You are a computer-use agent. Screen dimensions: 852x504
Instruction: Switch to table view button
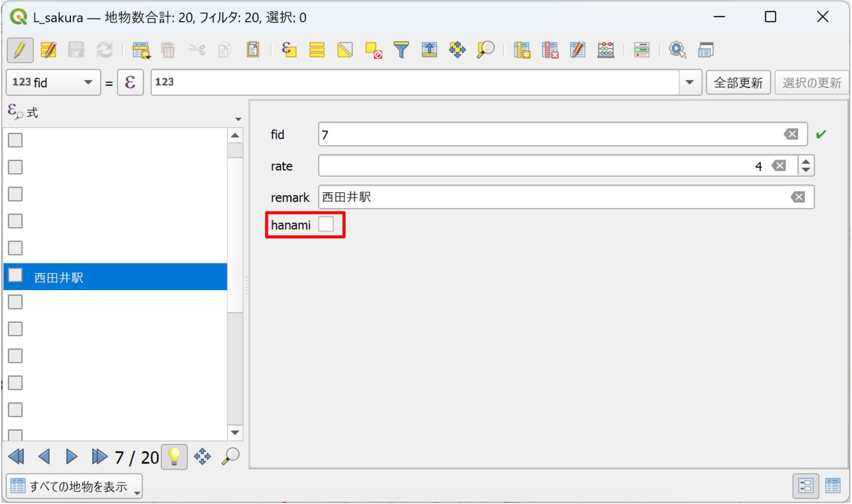tap(833, 485)
